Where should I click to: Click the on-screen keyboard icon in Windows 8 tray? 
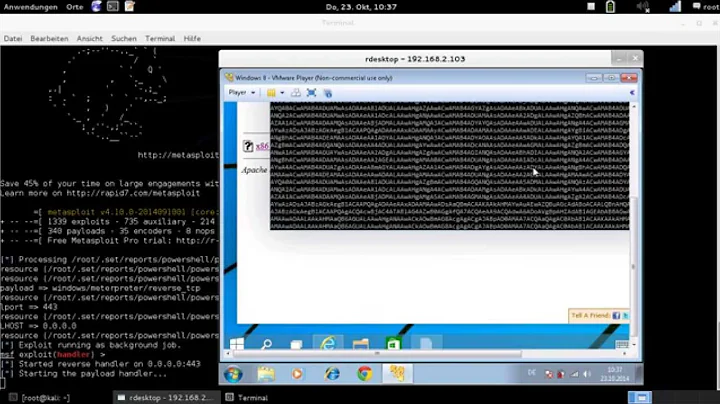(x=622, y=344)
